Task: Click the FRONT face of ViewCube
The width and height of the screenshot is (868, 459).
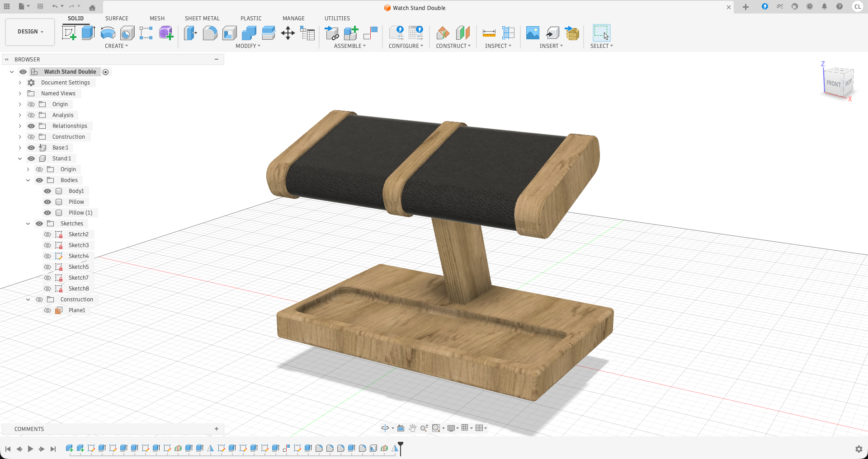Action: (833, 84)
